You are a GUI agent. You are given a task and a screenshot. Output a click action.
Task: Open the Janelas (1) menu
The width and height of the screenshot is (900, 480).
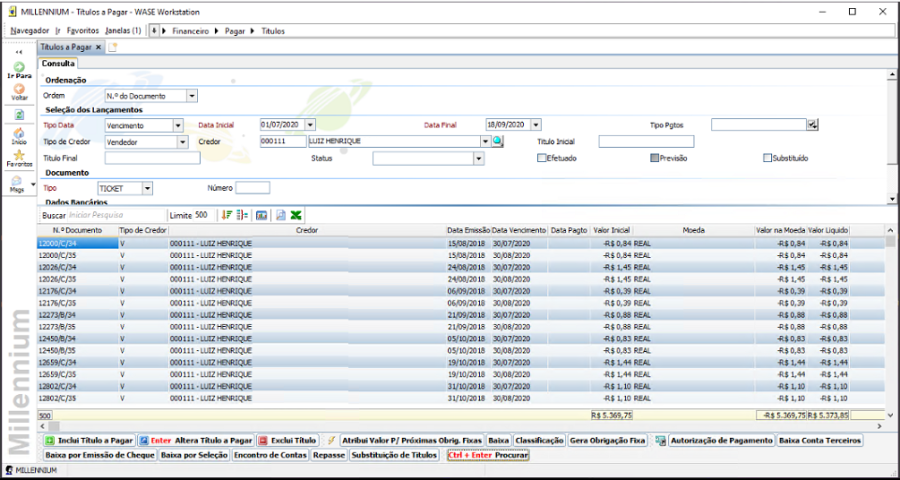point(123,30)
